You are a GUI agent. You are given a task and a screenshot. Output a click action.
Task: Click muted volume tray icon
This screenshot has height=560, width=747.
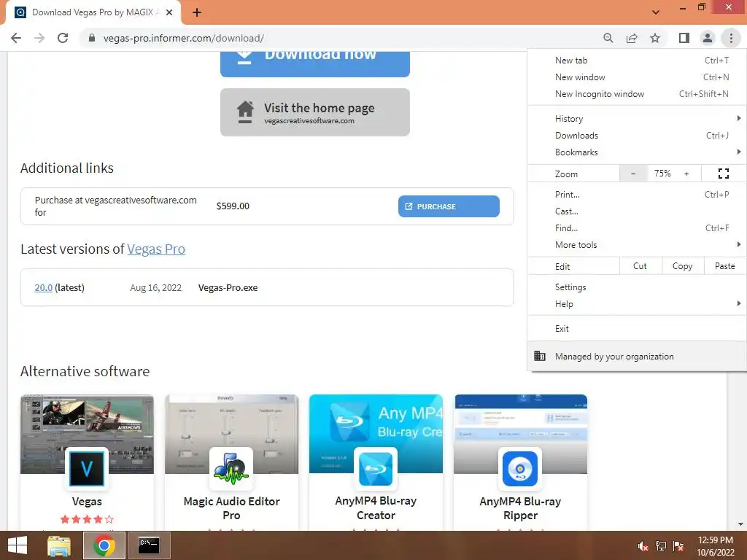pos(643,546)
